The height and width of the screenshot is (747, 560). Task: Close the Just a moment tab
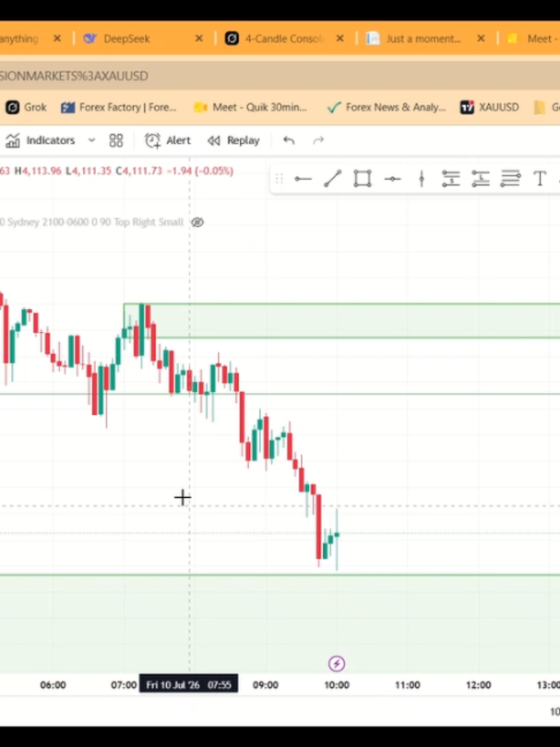point(481,39)
